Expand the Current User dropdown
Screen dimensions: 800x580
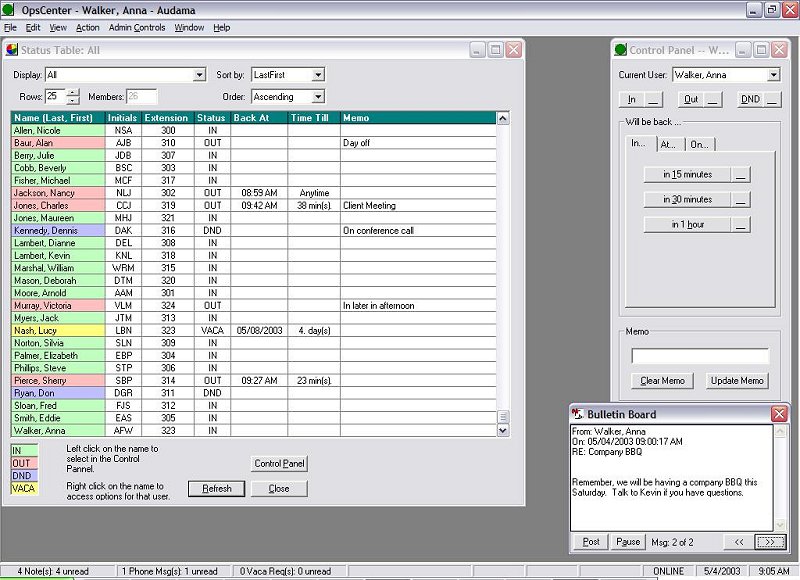773,75
